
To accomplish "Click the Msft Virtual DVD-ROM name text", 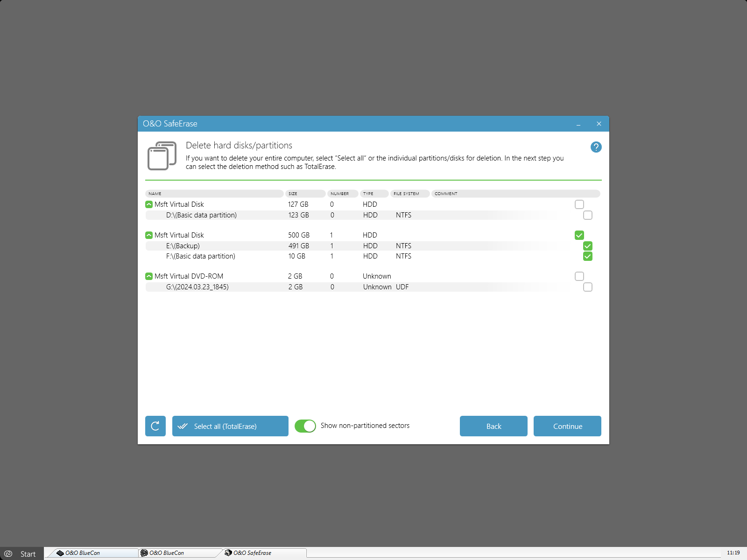I will pyautogui.click(x=189, y=276).
